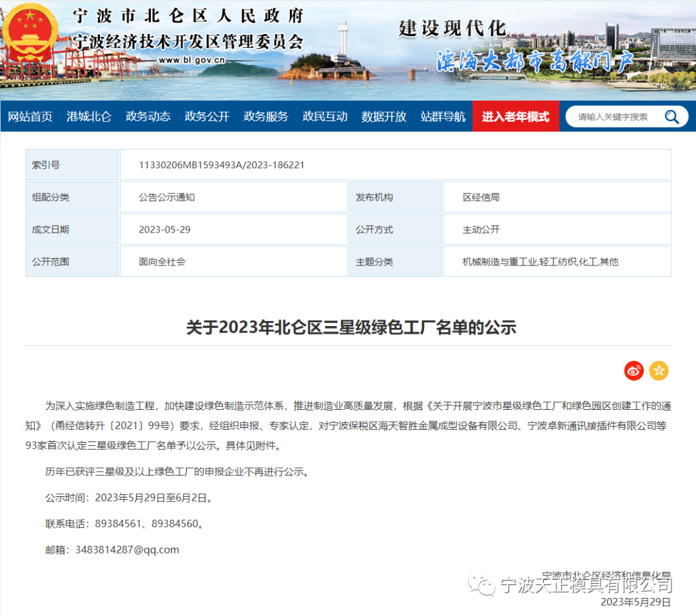The height and width of the screenshot is (616, 696).
Task: Click the search magnifier icon
Action: tap(672, 117)
